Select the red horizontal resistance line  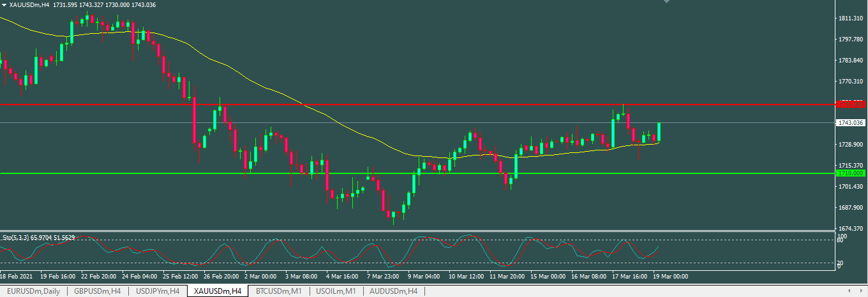point(383,104)
